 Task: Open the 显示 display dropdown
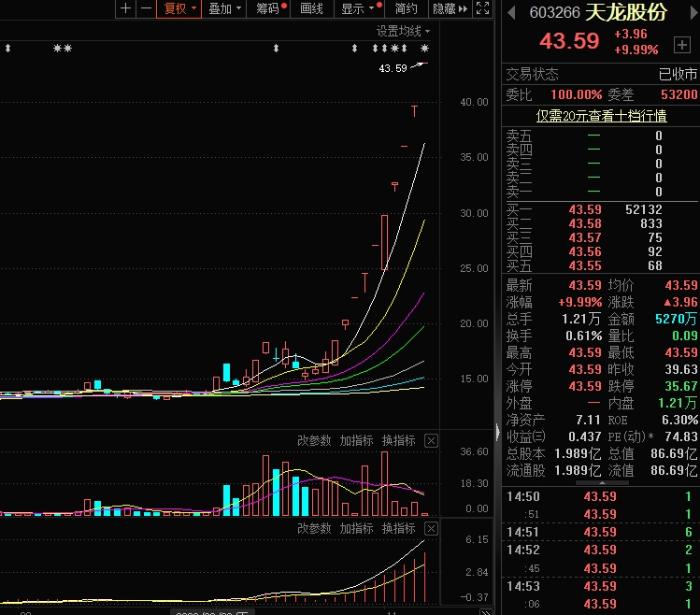(359, 9)
